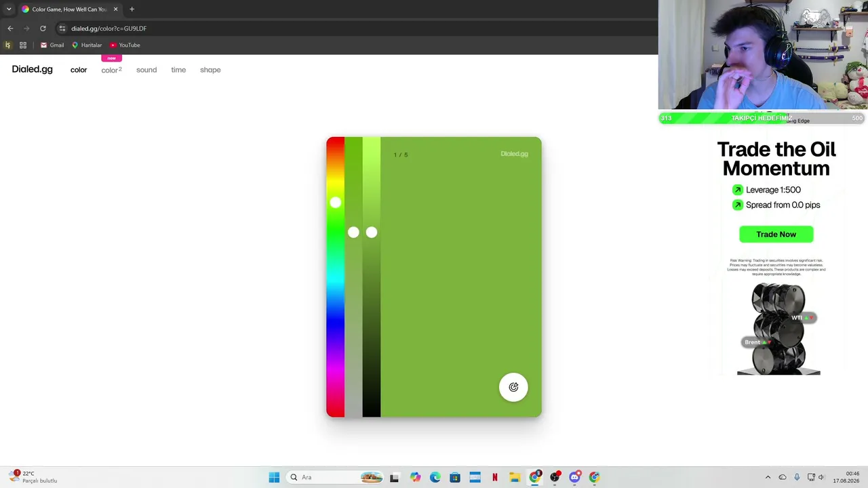The width and height of the screenshot is (868, 488).
Task: Open the time game mode
Action: pos(178,70)
